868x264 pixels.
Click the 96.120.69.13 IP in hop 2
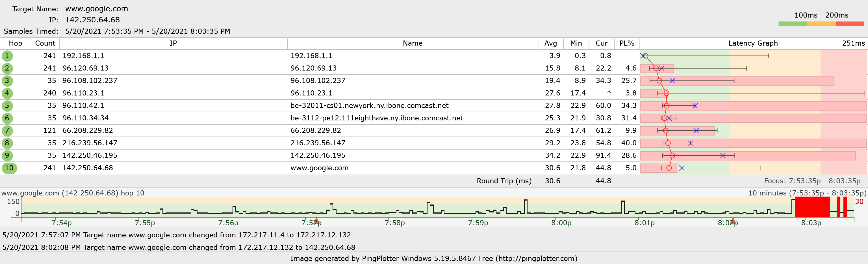click(x=86, y=68)
